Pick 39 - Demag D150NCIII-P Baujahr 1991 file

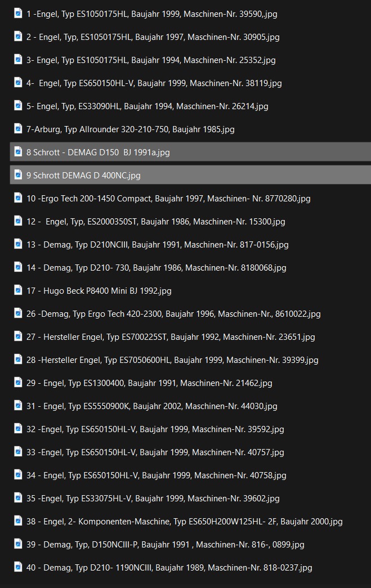[x=165, y=545]
